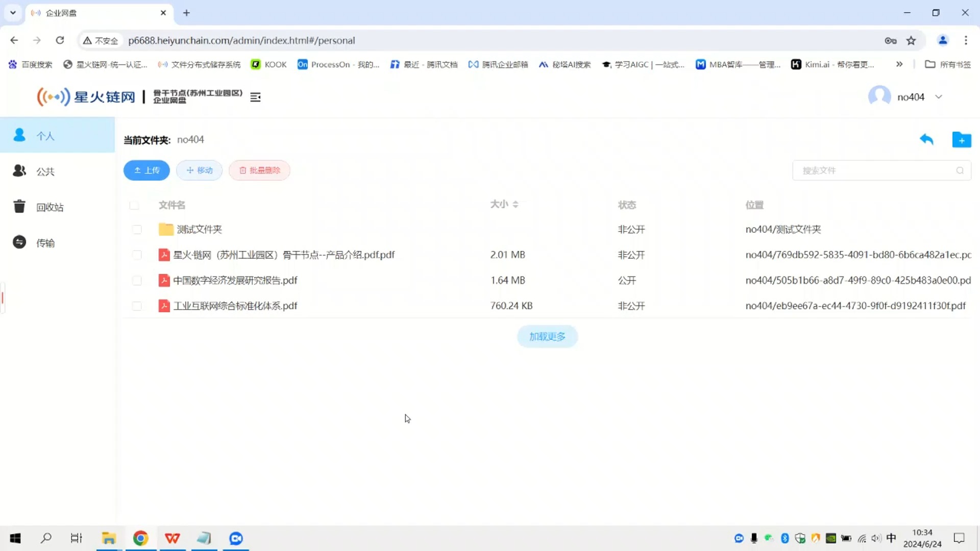Image resolution: width=980 pixels, height=551 pixels.
Task: Open the 个人 section in sidebar
Action: tap(57, 135)
